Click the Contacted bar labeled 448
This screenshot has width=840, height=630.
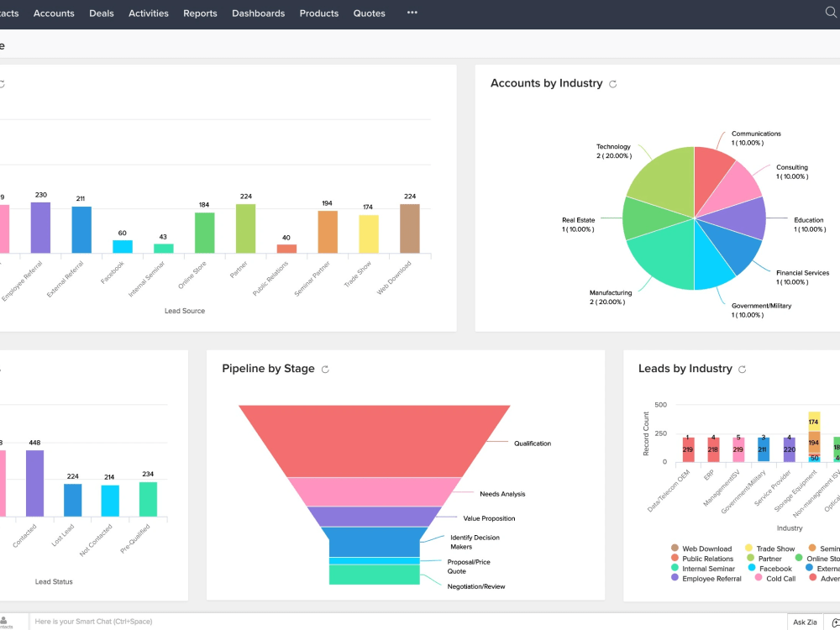click(34, 483)
